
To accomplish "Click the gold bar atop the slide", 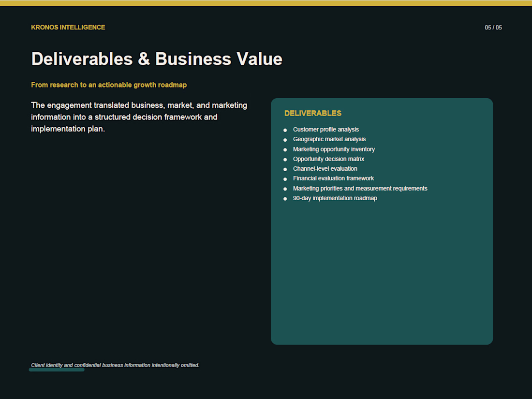I will pos(266,3).
